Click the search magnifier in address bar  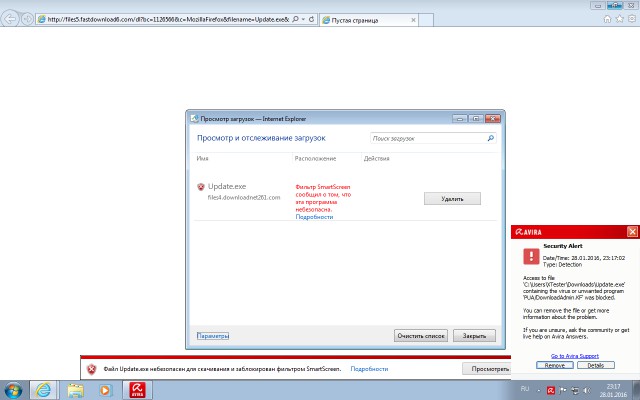pyautogui.click(x=296, y=19)
